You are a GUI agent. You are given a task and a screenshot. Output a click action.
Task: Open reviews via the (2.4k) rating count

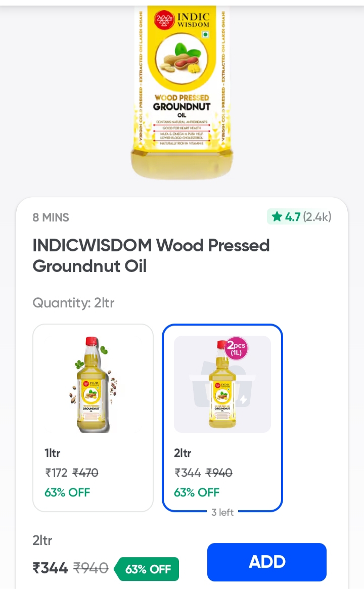(317, 217)
